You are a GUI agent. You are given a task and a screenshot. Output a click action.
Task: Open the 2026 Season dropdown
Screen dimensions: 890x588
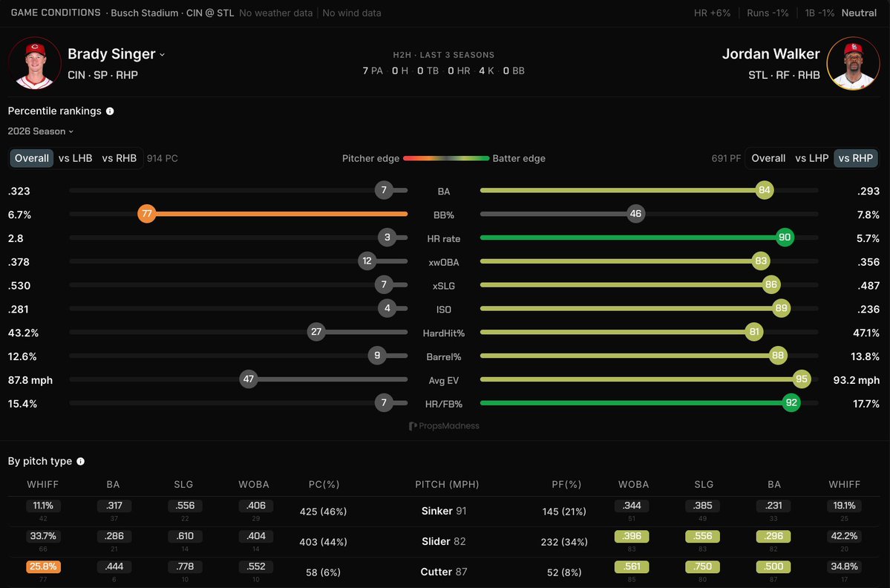coord(40,131)
